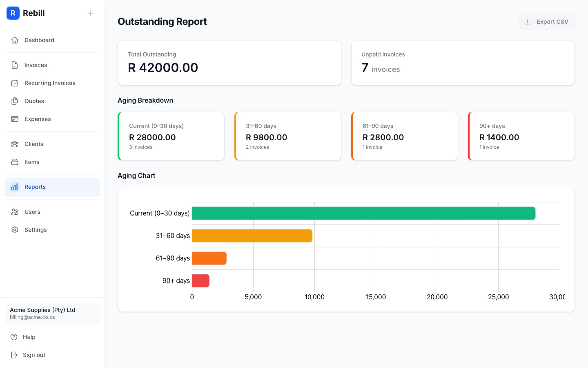Screen dimensions: 588x368
Task: Click the Clients people icon
Action: tap(15, 144)
